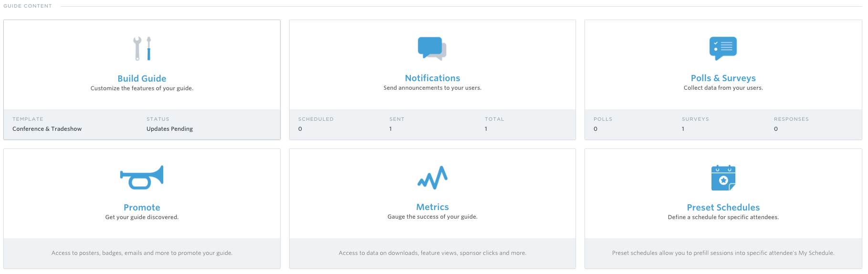Click the line graph Metrics icon
Viewport: 868px width, 274px height.
tap(432, 177)
